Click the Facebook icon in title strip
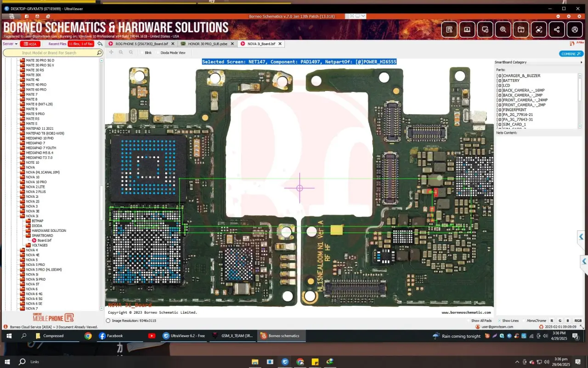 click(x=27, y=17)
